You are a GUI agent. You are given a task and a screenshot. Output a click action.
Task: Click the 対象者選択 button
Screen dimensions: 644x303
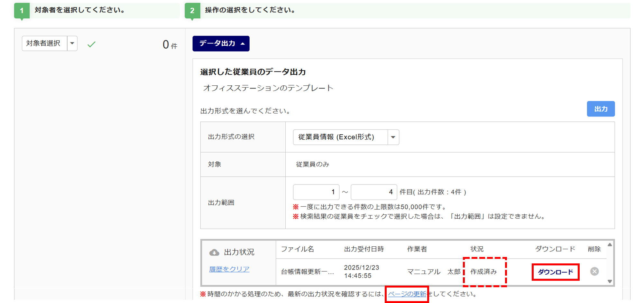click(x=45, y=43)
